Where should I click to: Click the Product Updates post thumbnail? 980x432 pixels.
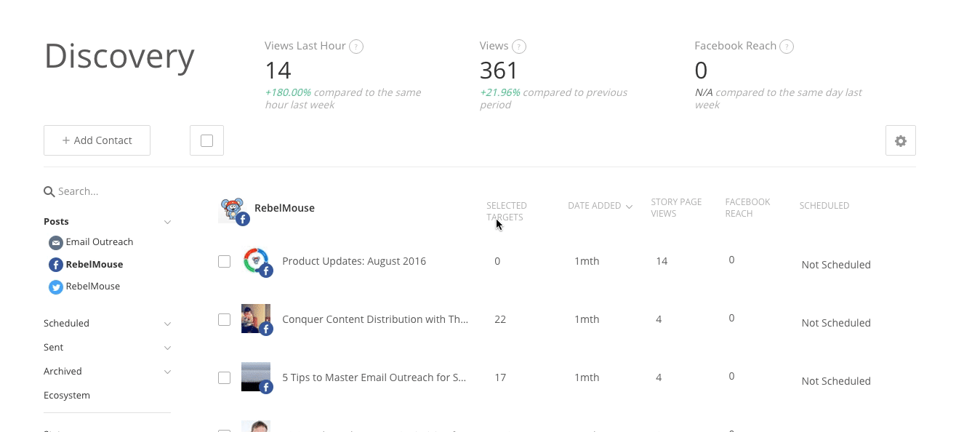256,260
